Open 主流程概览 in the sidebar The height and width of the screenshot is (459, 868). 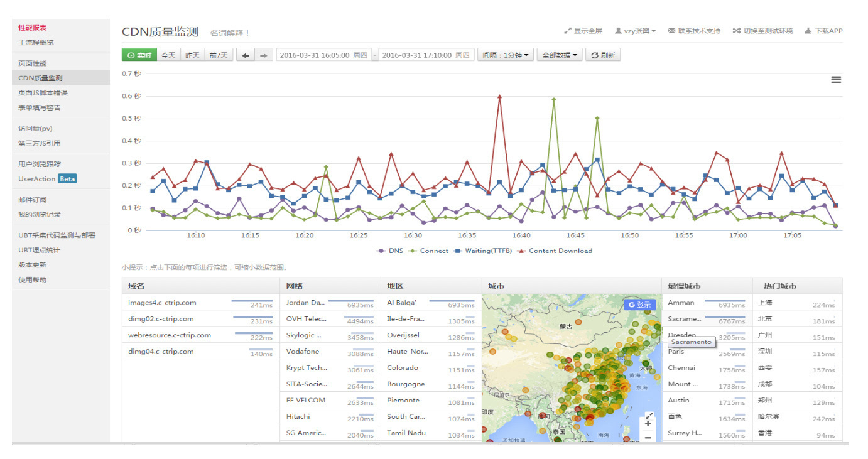[x=36, y=43]
